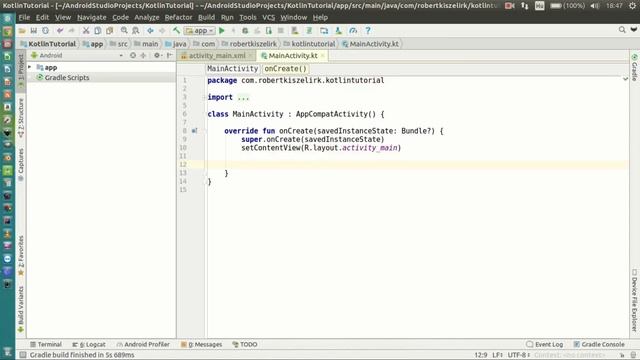The height and width of the screenshot is (360, 640).
Task: Build the project with the hammer icon
Action: click(x=176, y=31)
